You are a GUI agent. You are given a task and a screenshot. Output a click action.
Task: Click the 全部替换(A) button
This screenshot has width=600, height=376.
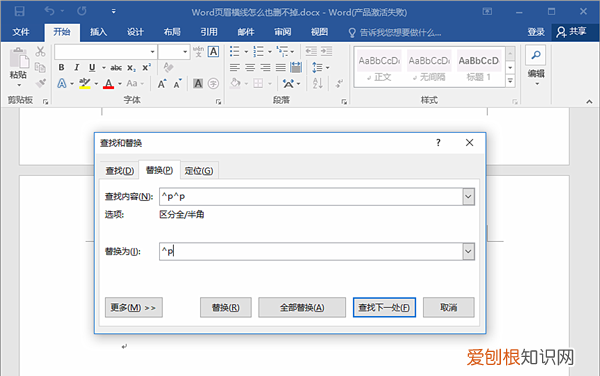point(302,308)
